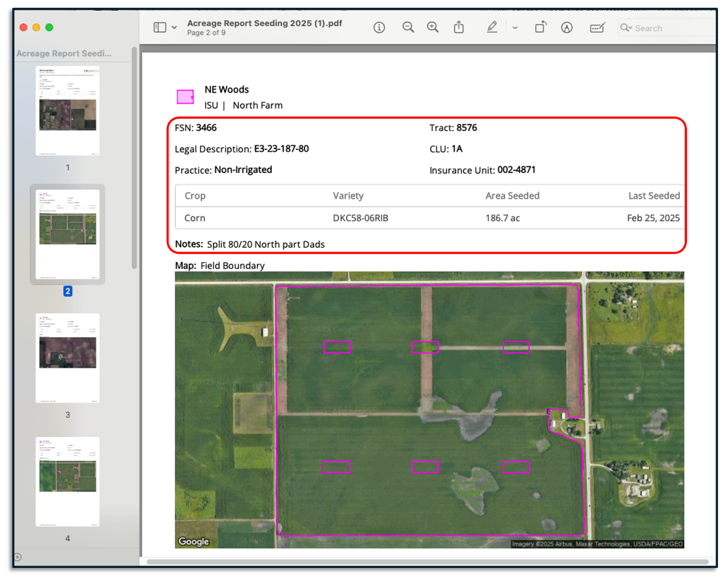
Task: Click the zoom in magnifier icon
Action: [x=433, y=27]
